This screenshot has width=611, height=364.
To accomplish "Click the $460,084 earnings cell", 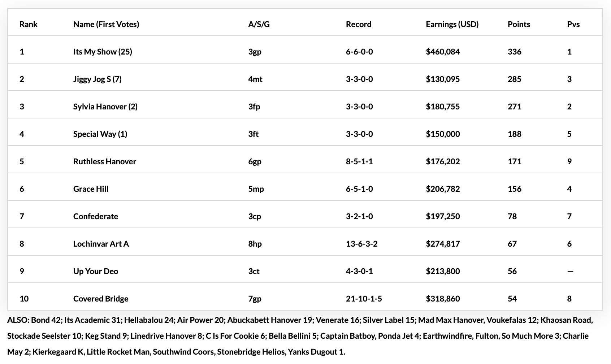I will (x=443, y=52).
